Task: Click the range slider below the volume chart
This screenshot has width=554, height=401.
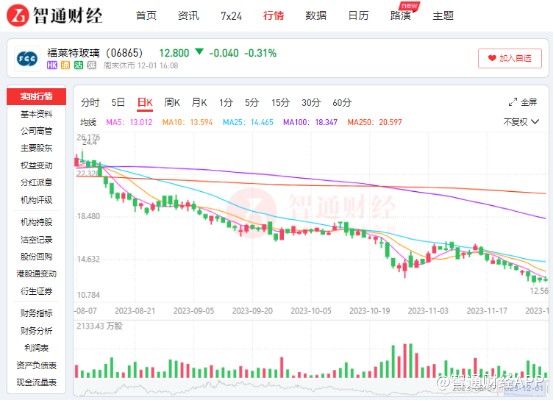Action: (x=311, y=389)
